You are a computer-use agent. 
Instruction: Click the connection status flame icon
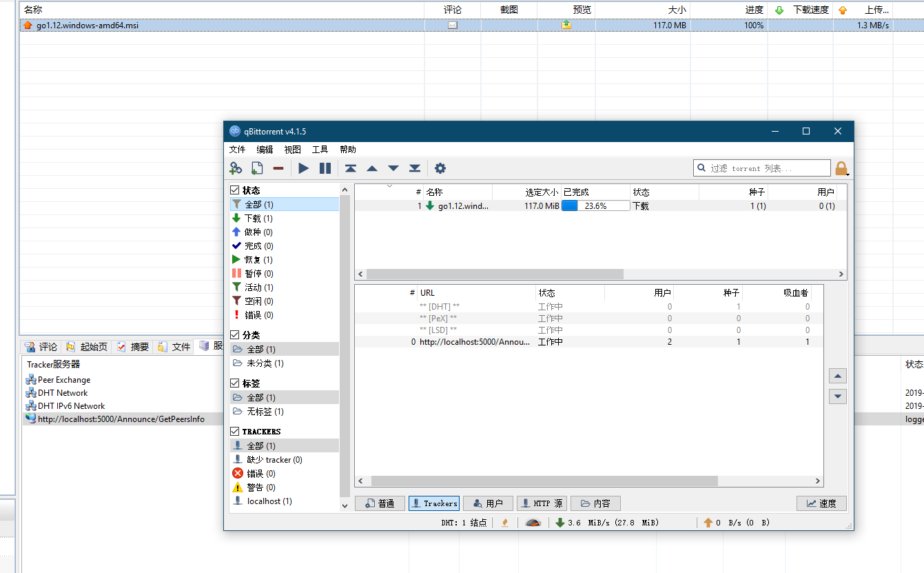click(x=505, y=523)
